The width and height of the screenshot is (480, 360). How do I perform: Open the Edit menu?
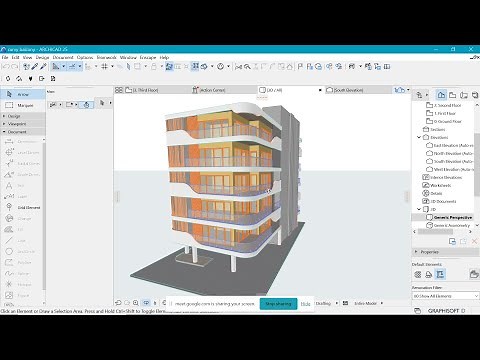[15, 57]
